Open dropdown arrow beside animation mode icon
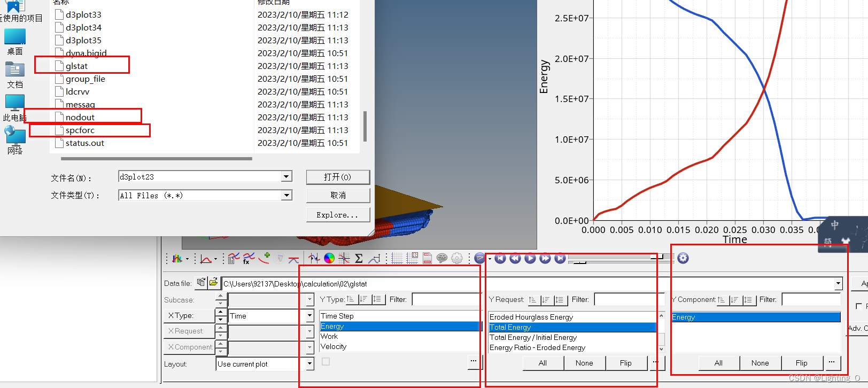 coord(489,259)
